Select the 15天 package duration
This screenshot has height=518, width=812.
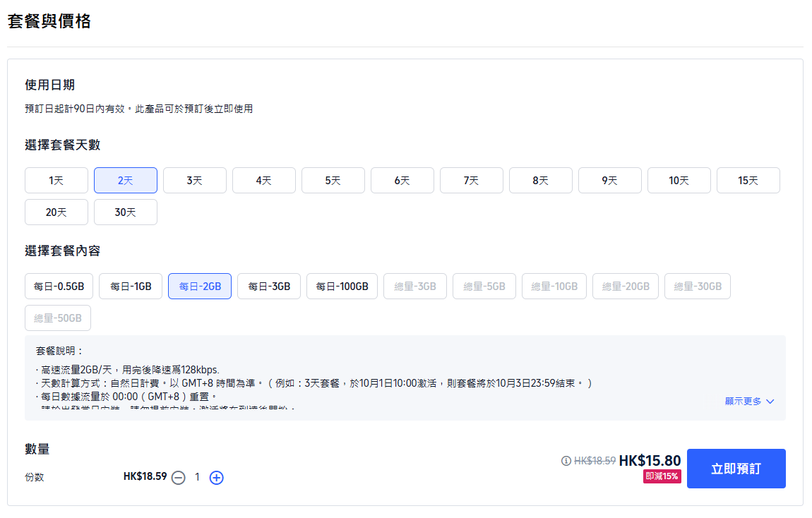point(748,181)
